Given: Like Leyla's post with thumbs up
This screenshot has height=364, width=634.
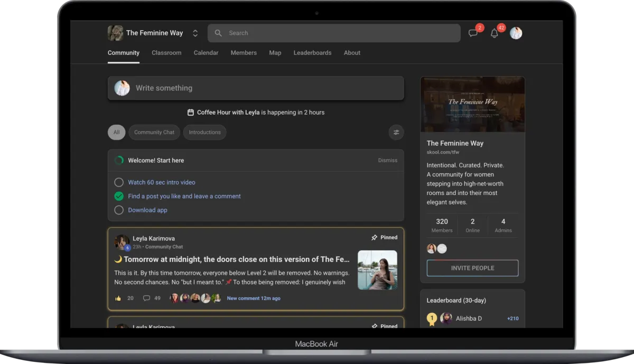Looking at the screenshot, I should 118,298.
